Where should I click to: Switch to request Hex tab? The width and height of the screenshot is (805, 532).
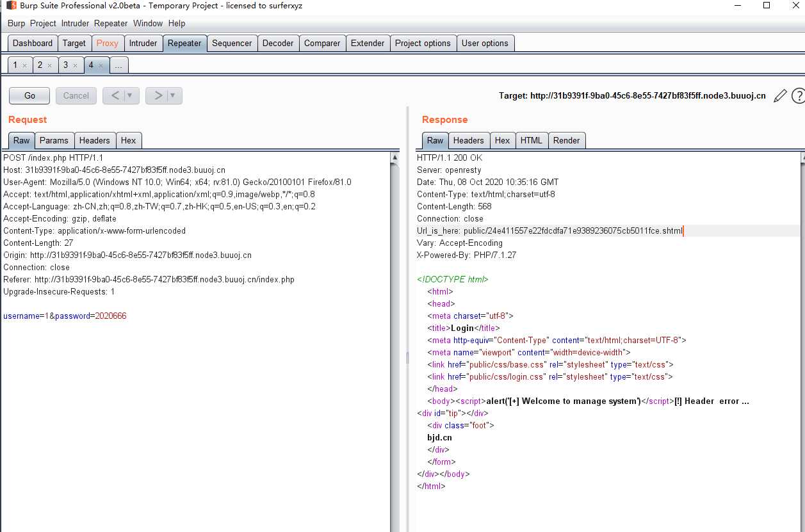tap(128, 140)
